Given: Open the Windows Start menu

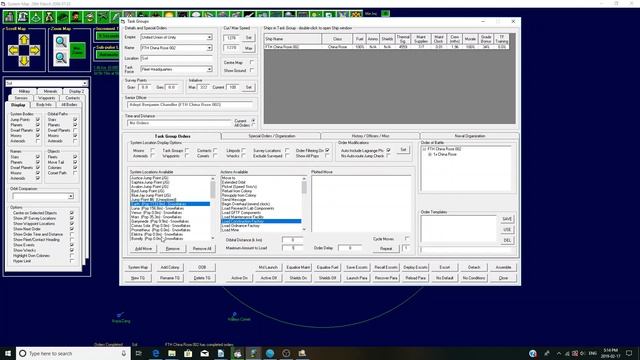Looking at the screenshot, I should (8, 353).
